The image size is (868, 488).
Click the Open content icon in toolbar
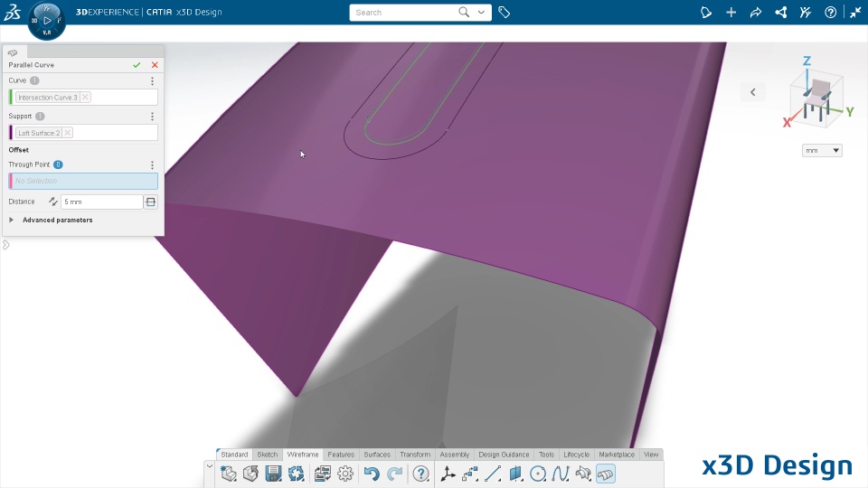[x=250, y=474]
